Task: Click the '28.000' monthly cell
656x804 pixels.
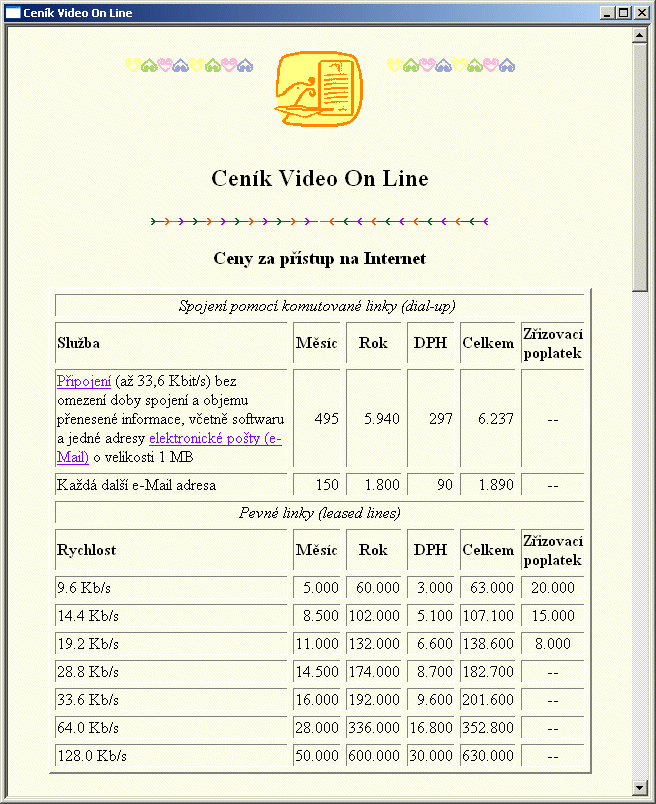Action: click(x=317, y=728)
